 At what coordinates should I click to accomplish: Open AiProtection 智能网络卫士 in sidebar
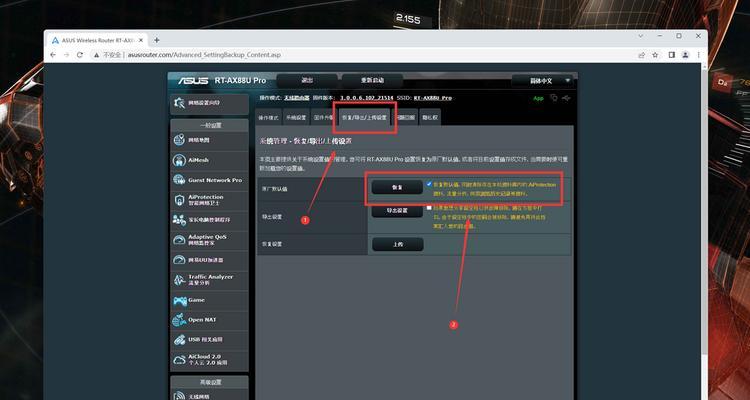(209, 200)
